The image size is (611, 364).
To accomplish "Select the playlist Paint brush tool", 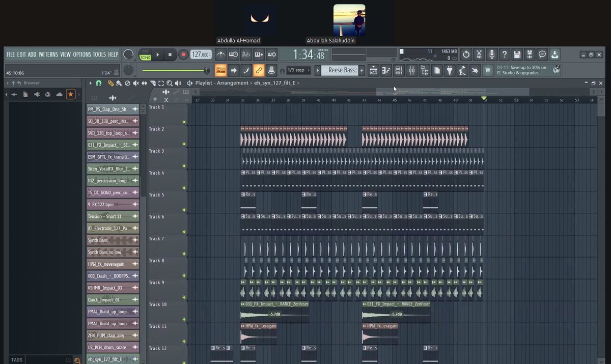I will [x=119, y=83].
